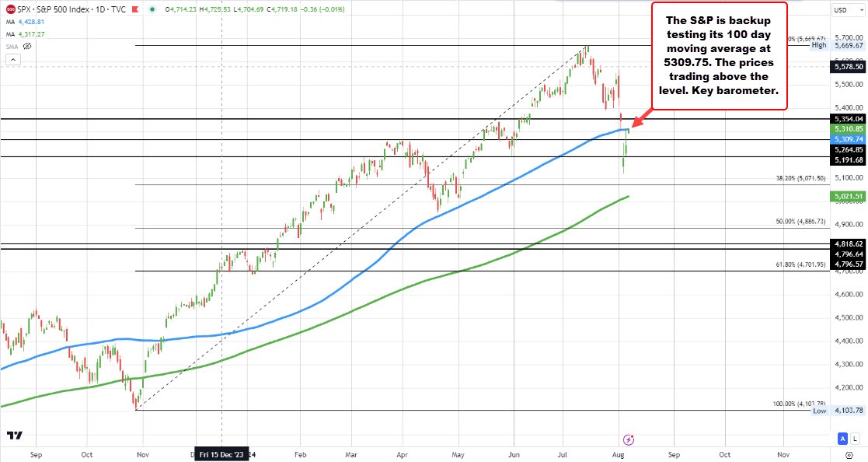Select the SPX · S&P 500 Index title
Image resolution: width=868 pixels, height=462 pixels.
coord(52,9)
